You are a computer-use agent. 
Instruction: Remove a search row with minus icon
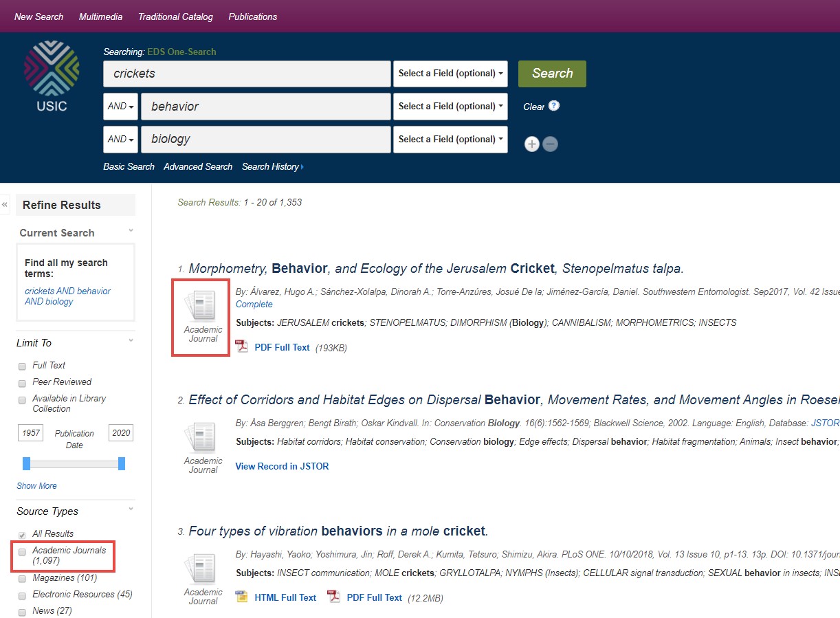[550, 144]
